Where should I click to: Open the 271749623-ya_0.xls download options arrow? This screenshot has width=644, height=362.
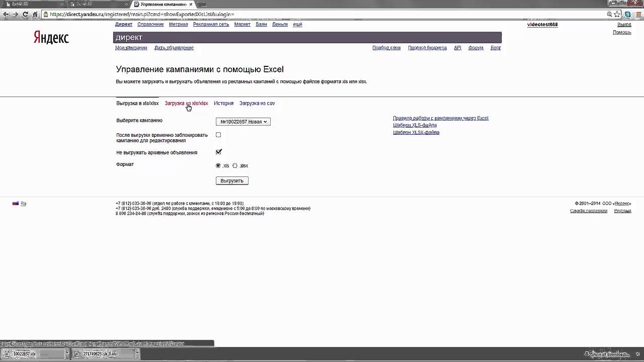coord(136,354)
